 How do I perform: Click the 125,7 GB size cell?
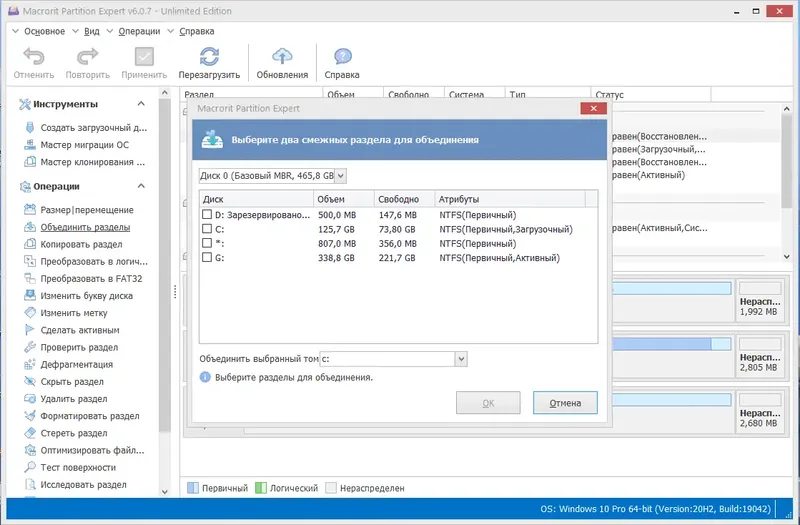tap(336, 230)
